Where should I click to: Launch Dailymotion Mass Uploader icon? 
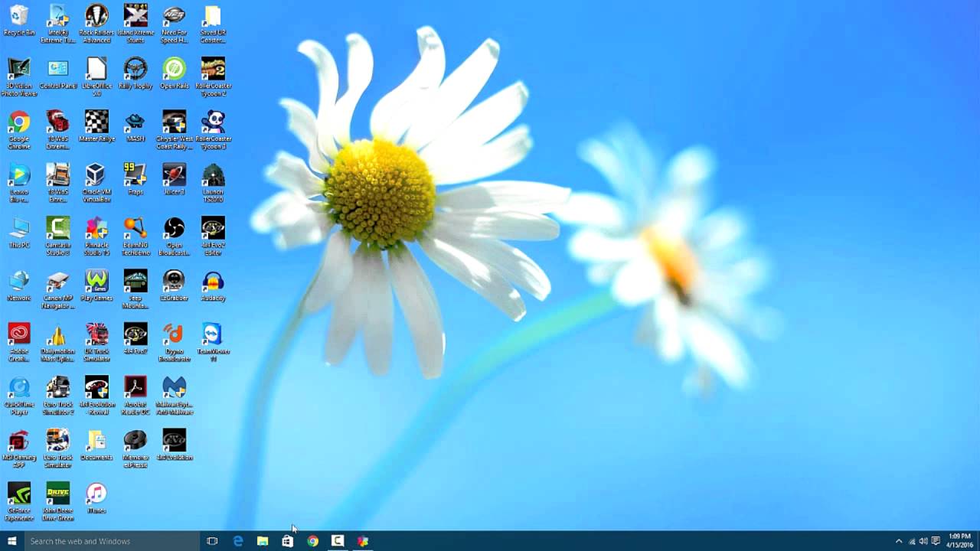(x=58, y=342)
